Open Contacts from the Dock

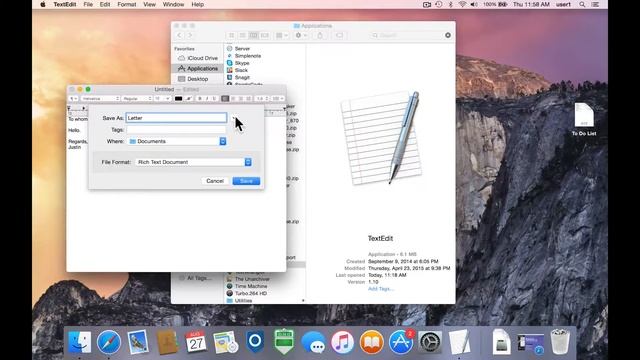[x=167, y=342]
